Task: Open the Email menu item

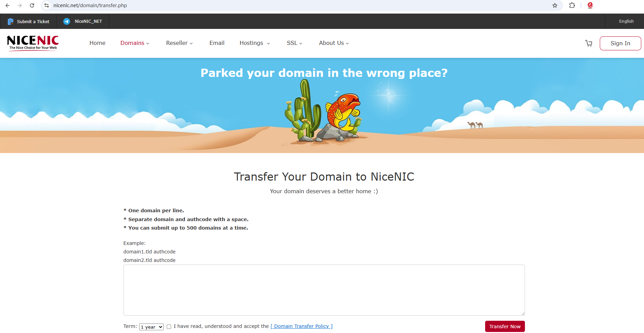Action: click(217, 43)
